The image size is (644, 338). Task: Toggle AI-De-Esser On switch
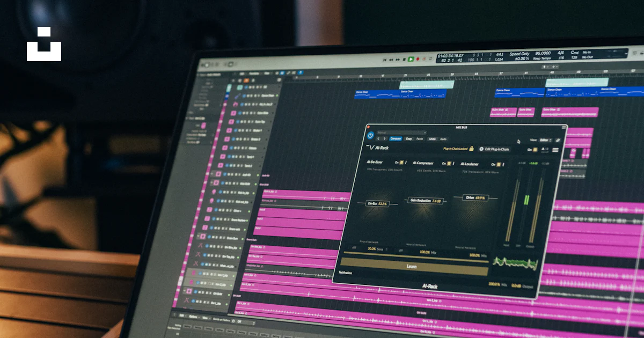[401, 163]
